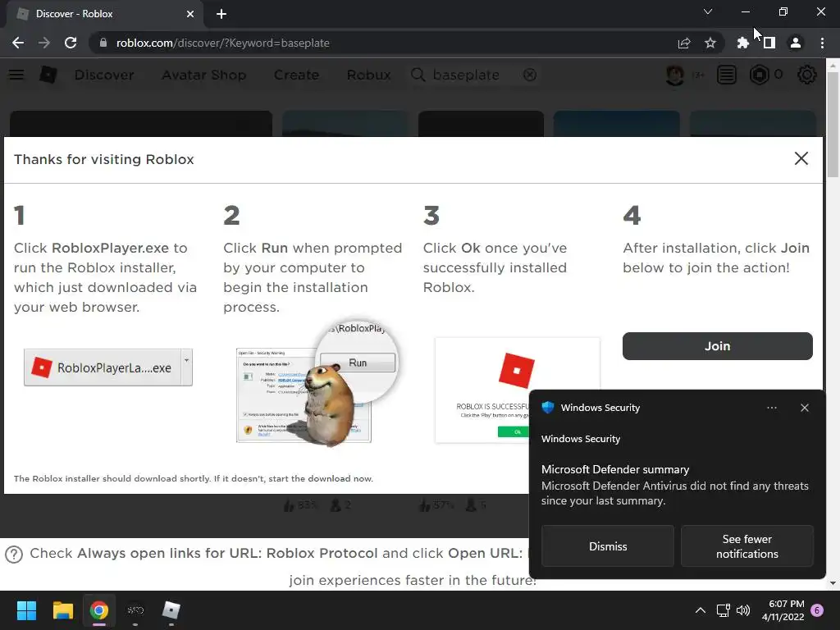Image resolution: width=840 pixels, height=630 pixels.
Task: Close the Thanks for visiting Roblox dialog
Action: coord(801,158)
